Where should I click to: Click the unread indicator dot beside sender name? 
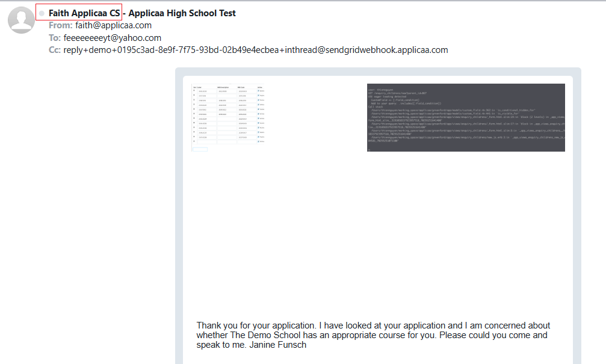(x=40, y=13)
